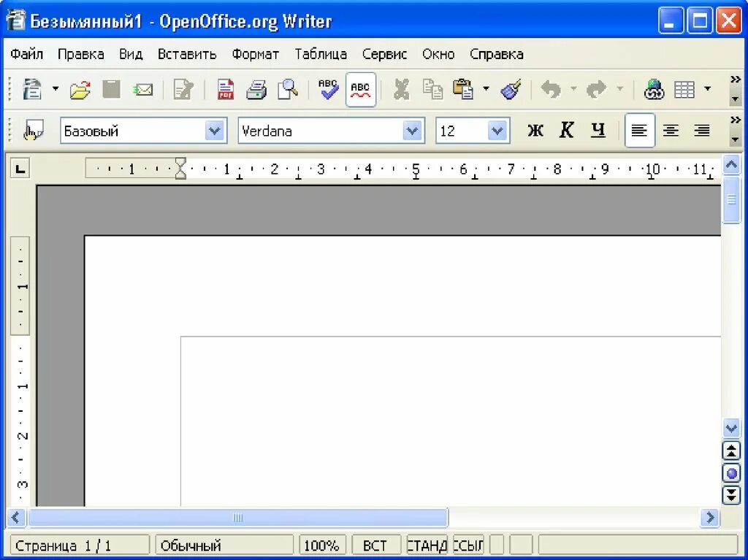Click the Open file folder icon
Screen dimensions: 748x560
[80, 90]
